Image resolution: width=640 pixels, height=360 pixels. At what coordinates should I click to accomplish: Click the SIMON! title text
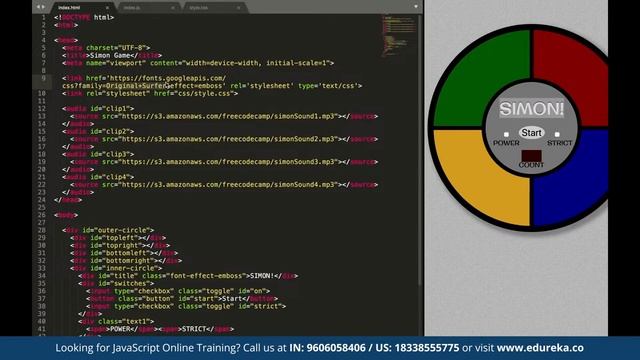click(531, 109)
